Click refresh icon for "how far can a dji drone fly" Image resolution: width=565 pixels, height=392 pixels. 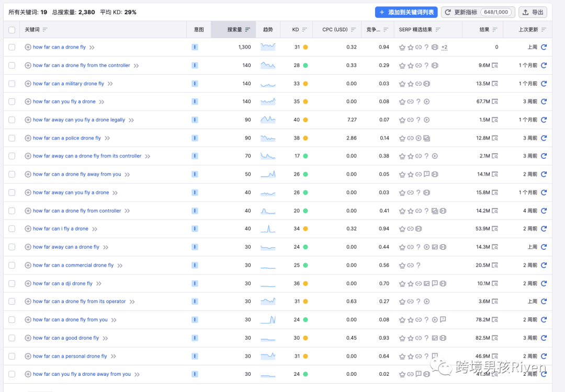point(544,283)
